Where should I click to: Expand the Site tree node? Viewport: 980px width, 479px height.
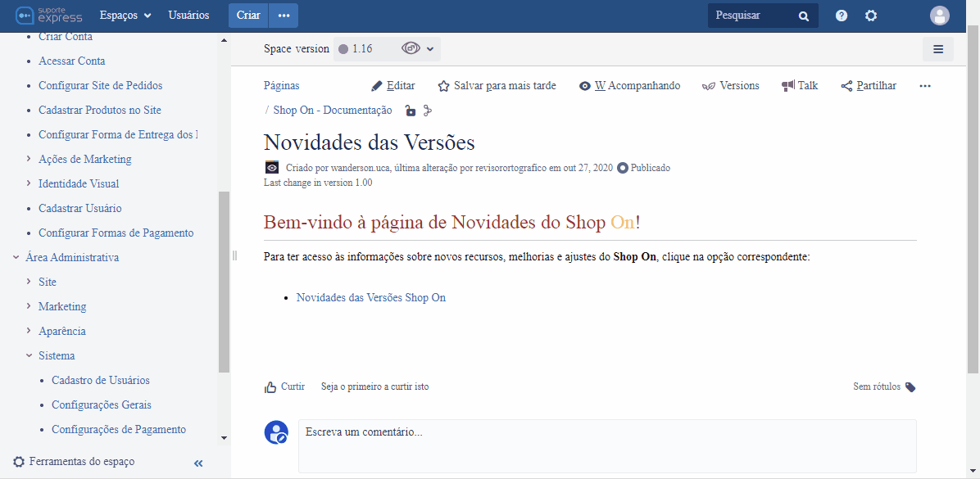[29, 282]
